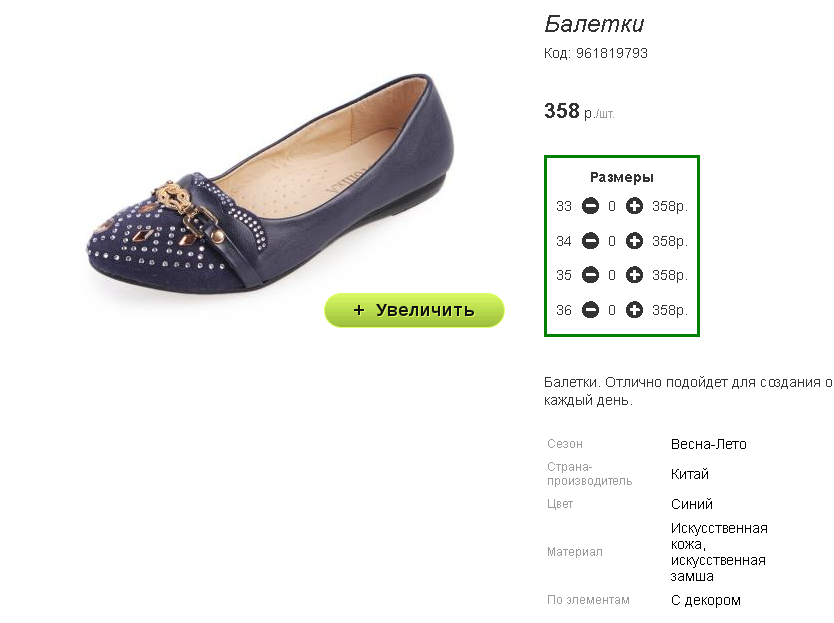Click the Весна-Лето season value
Screen dimensions: 834x623
(x=708, y=444)
